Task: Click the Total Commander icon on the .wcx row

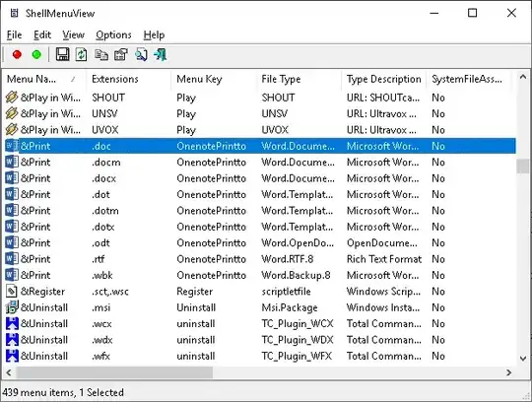Action: point(12,323)
